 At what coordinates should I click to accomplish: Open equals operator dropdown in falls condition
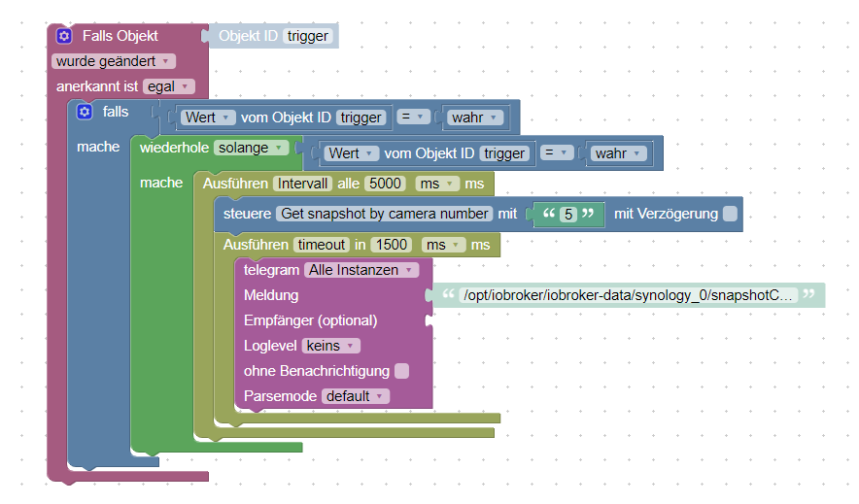click(413, 117)
